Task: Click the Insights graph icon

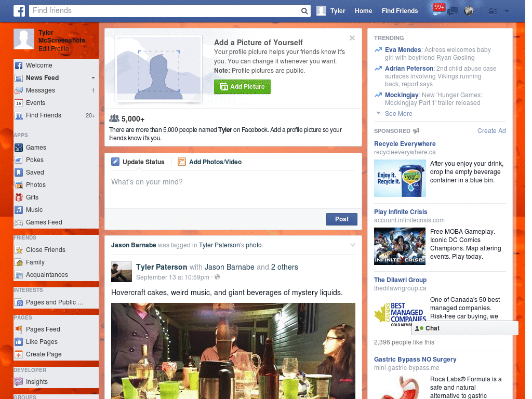Action: click(x=19, y=382)
